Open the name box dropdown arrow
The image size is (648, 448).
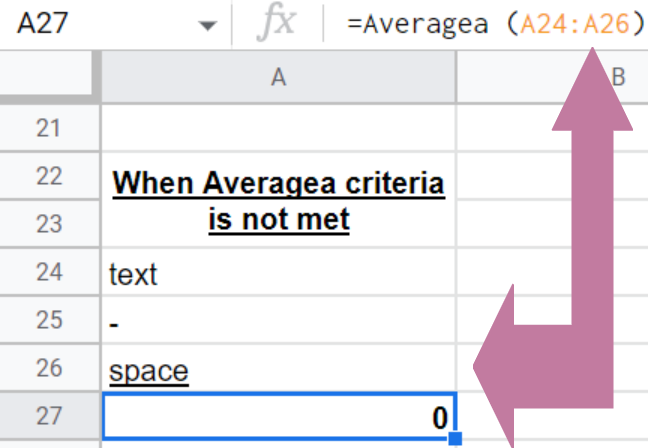point(207,24)
